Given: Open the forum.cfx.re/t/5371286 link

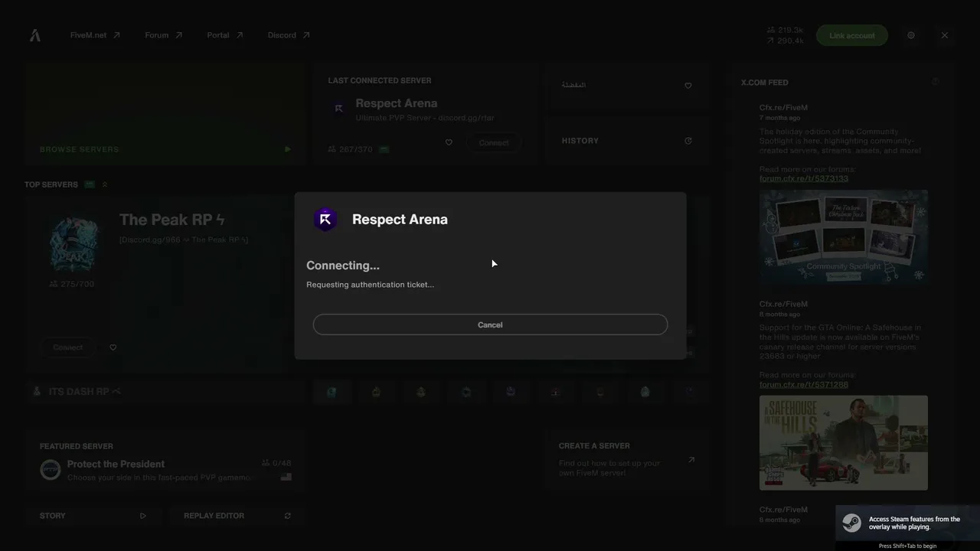Looking at the screenshot, I should 804,384.
